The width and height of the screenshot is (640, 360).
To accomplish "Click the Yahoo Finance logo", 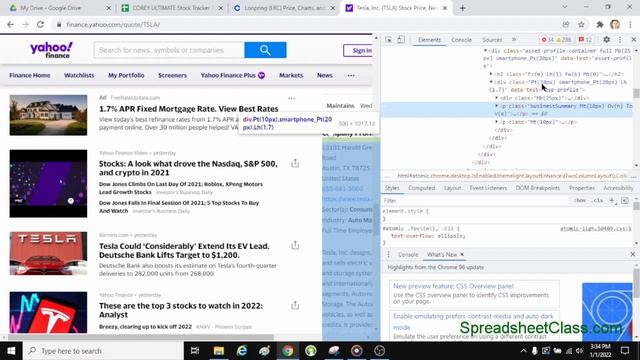I will 51,50.
